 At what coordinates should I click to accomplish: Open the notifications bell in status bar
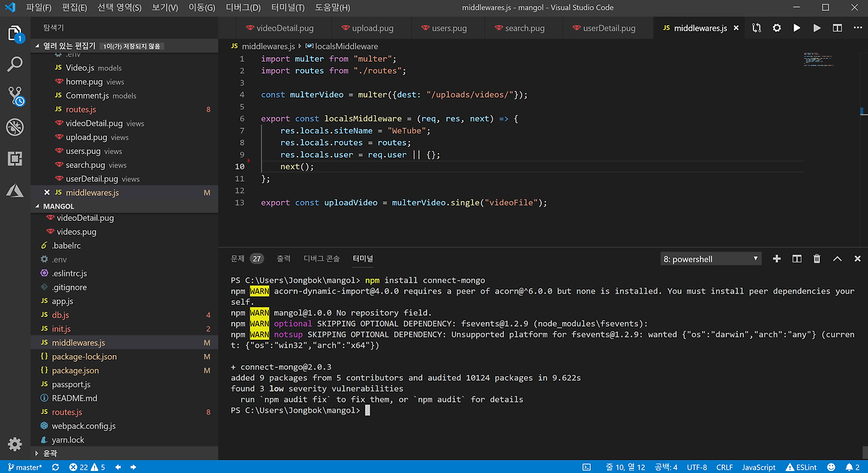pos(852,467)
